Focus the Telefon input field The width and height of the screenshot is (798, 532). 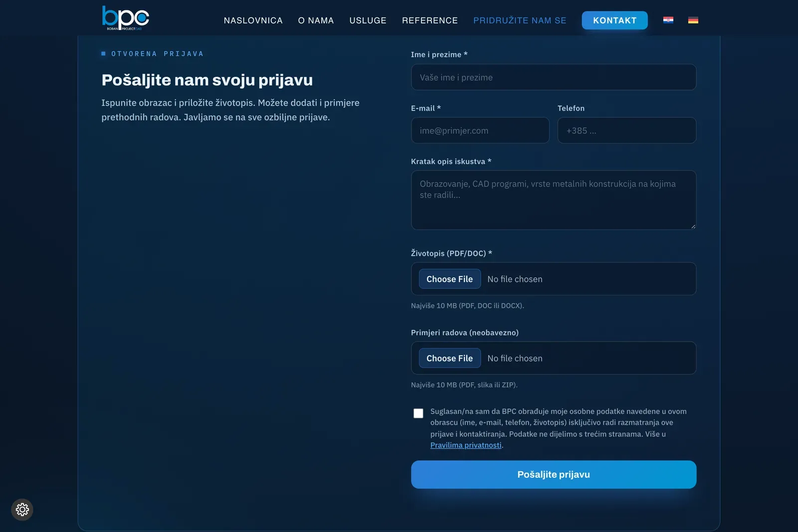[627, 131]
